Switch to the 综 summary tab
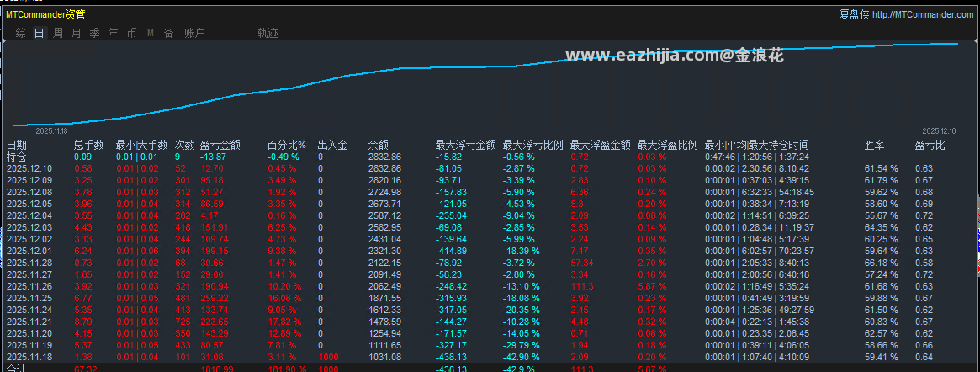Screen dimensions: 980x372 pos(21,33)
